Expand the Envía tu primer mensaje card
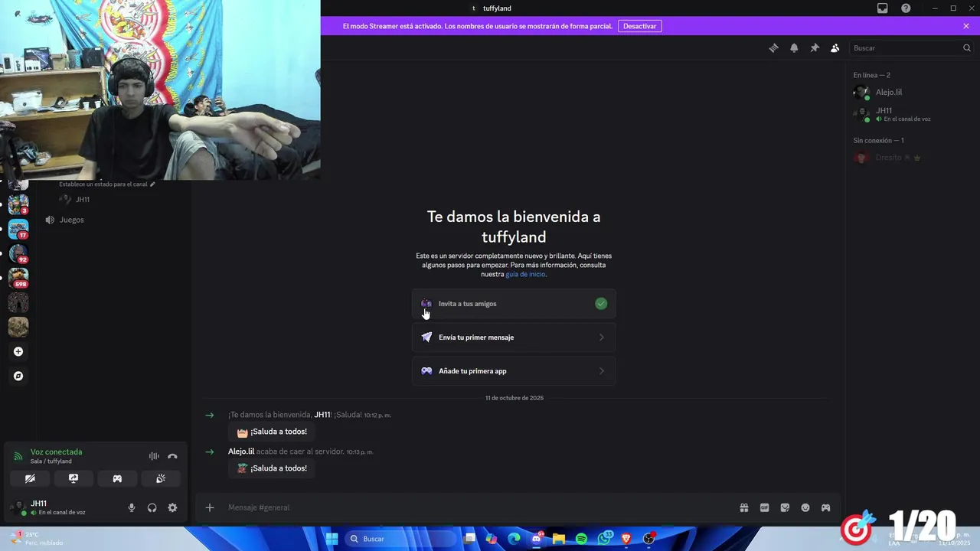This screenshot has width=980, height=551. [x=514, y=337]
